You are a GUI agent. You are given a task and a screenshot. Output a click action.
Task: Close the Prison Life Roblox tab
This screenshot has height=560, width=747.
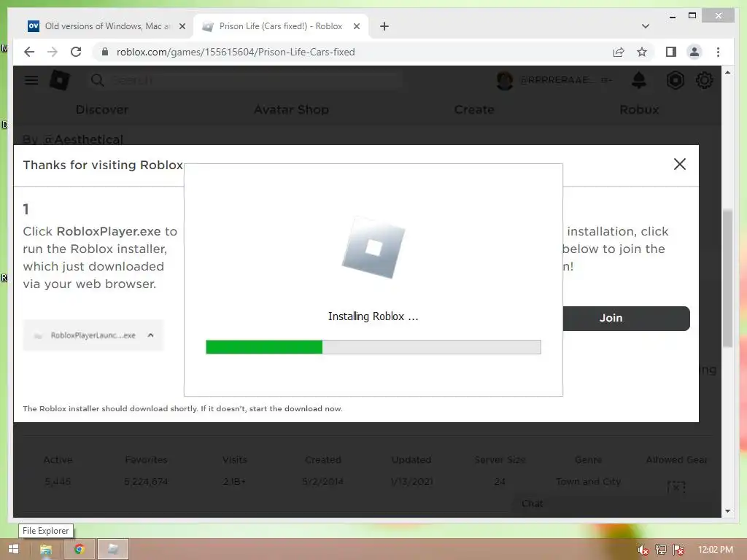click(x=356, y=26)
